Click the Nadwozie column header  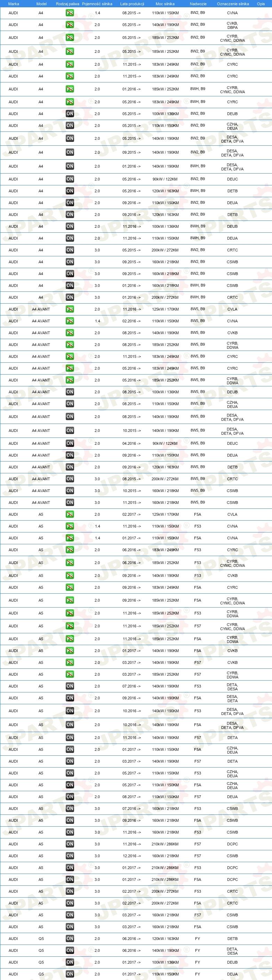click(x=198, y=4)
